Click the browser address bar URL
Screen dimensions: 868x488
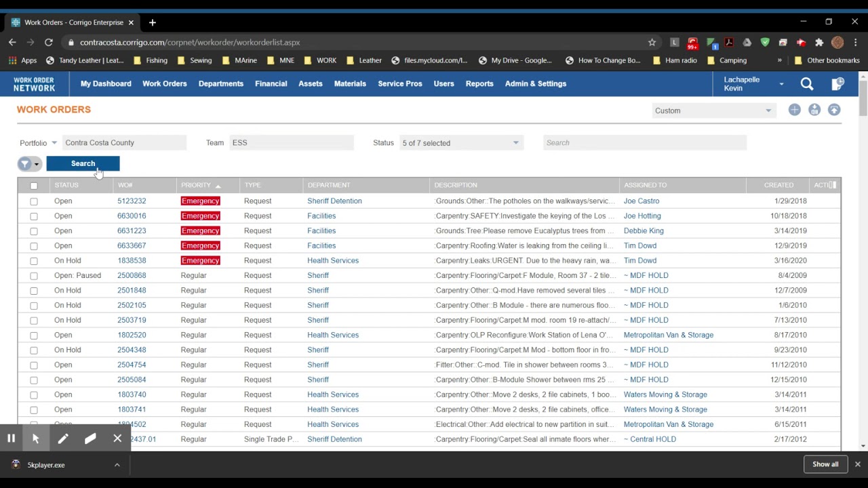click(x=190, y=42)
